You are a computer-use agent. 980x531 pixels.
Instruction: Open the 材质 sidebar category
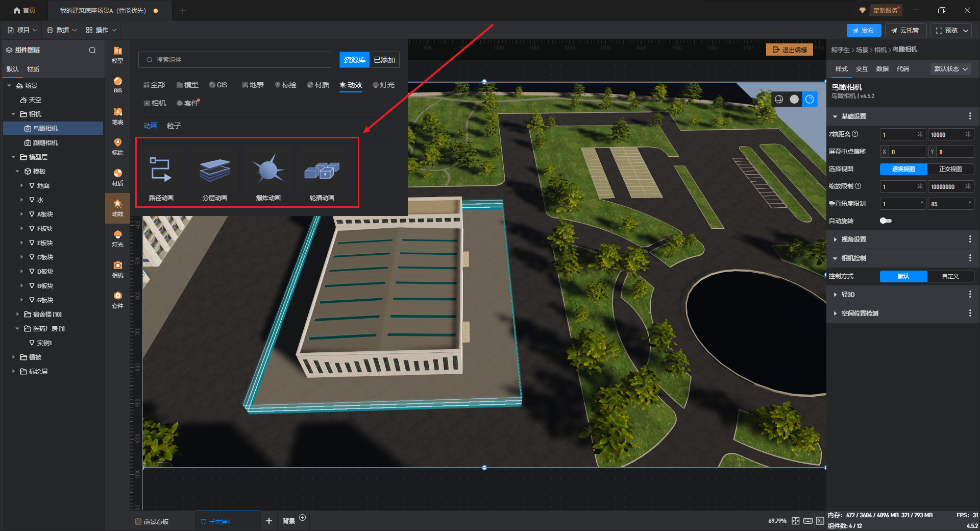[117, 177]
